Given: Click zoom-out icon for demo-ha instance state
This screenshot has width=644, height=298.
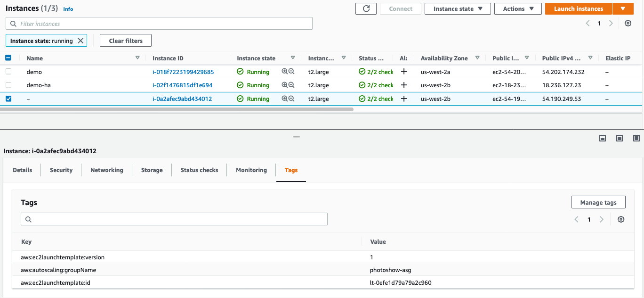Looking at the screenshot, I should pyautogui.click(x=291, y=85).
